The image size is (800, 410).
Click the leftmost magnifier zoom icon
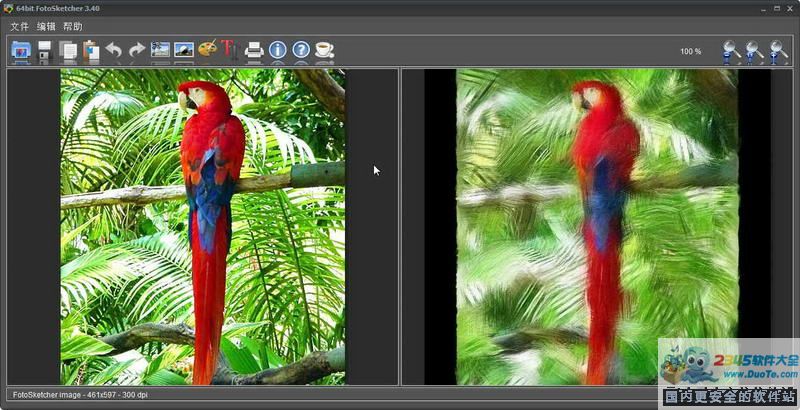tap(731, 51)
